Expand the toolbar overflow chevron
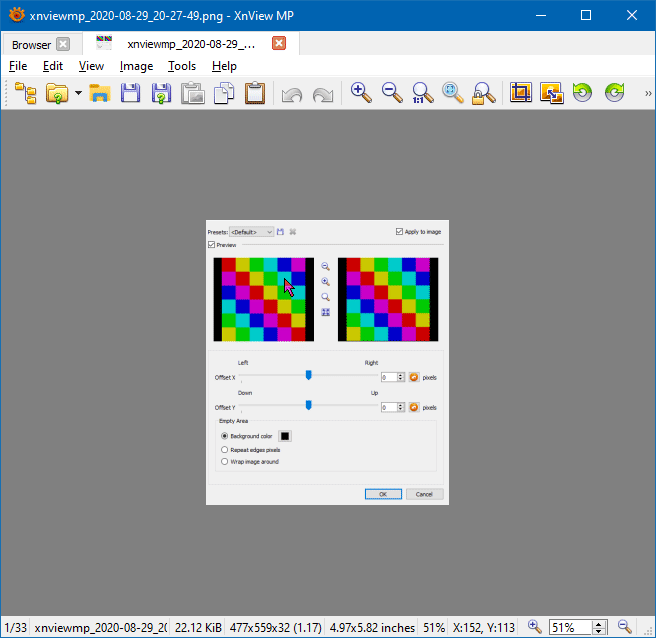 tap(648, 93)
